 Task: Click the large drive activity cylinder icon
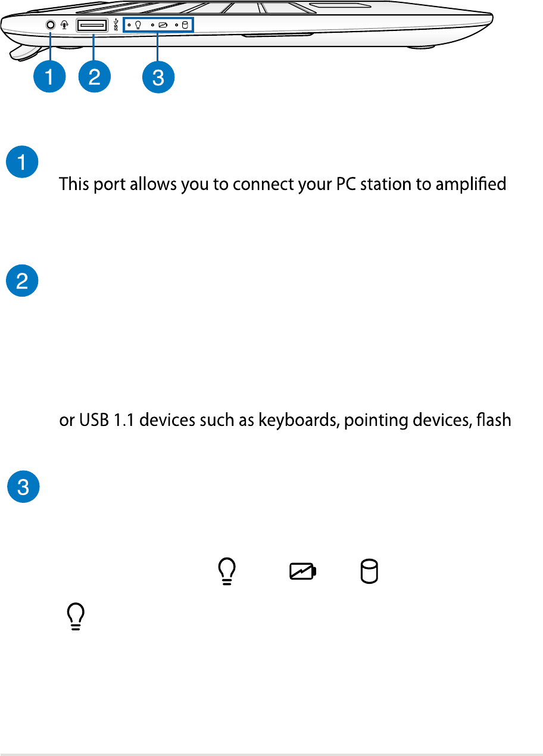pos(370,573)
